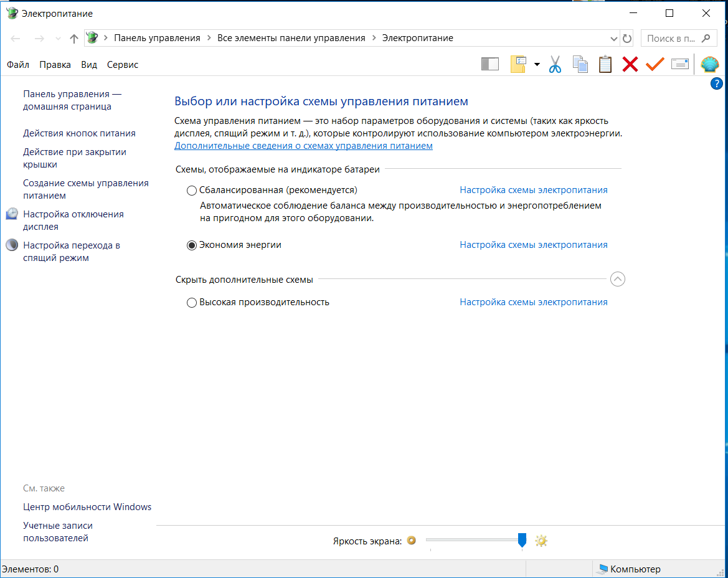Expand the address bar history dropdown
Viewport: 728px width, 578px height.
[613, 39]
